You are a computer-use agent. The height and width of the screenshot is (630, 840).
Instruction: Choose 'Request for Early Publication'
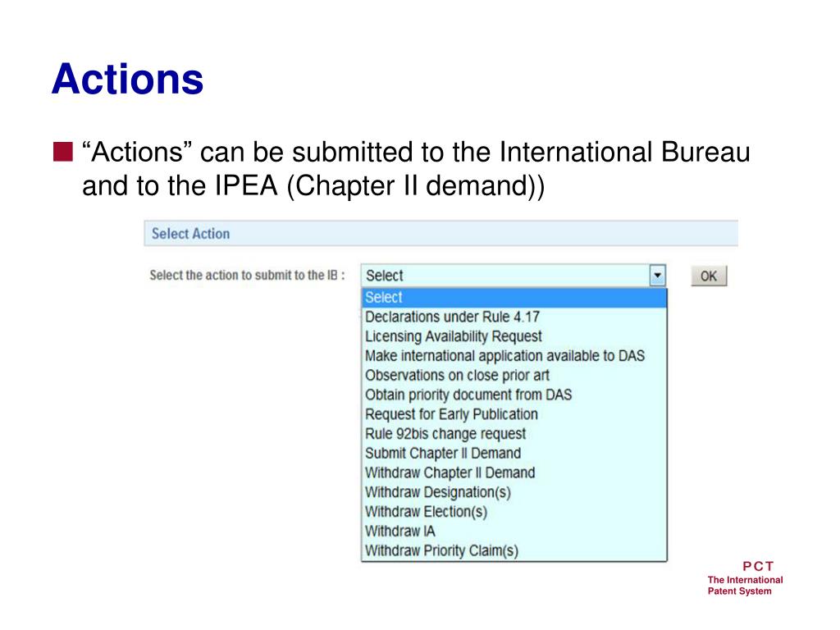[514, 414]
